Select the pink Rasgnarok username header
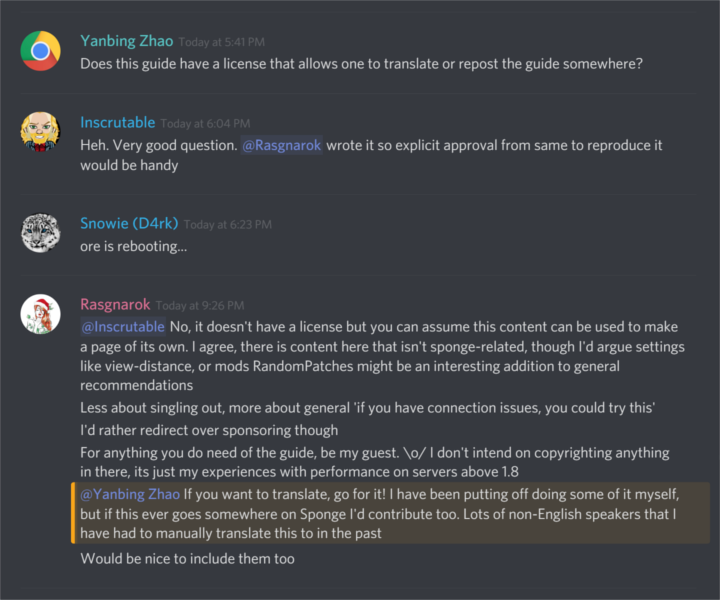Viewport: 720px width, 600px height. tap(115, 304)
